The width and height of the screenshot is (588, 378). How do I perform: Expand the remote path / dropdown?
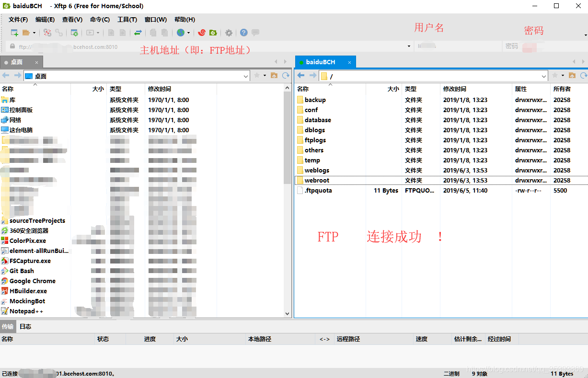point(544,76)
